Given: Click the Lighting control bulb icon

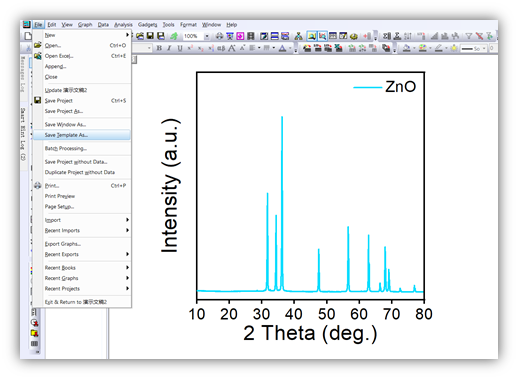Looking at the screenshot, I should point(454,48).
